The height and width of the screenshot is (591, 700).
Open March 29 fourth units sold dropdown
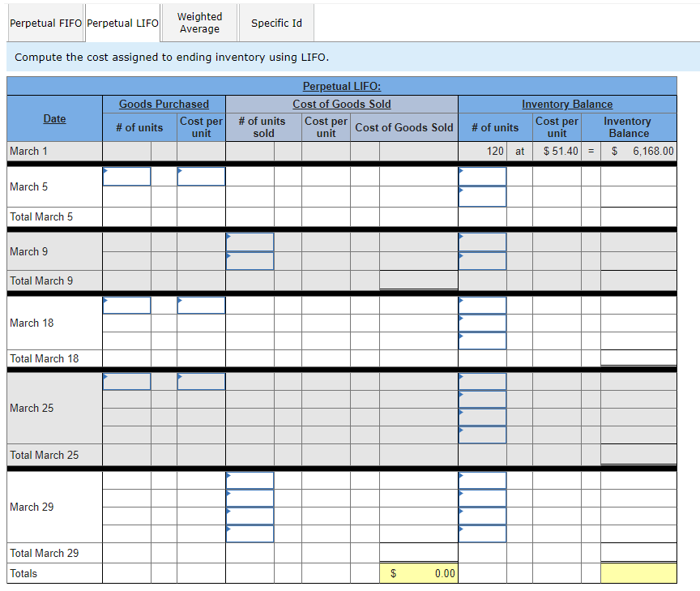[x=250, y=533]
